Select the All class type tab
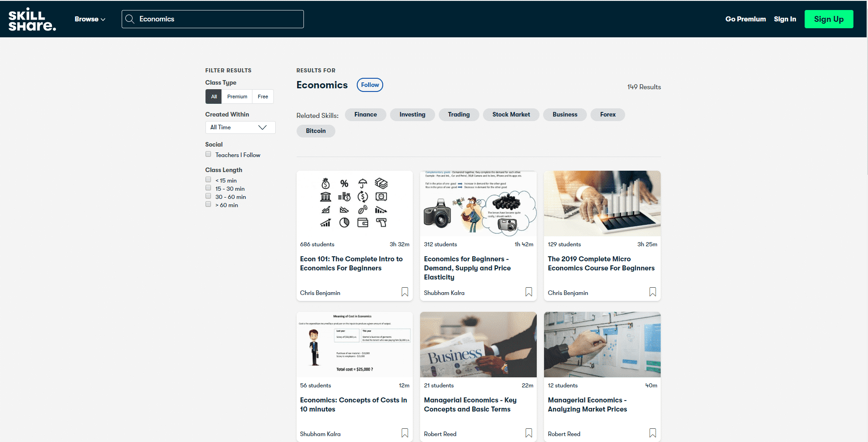The height and width of the screenshot is (442, 868). click(x=214, y=97)
